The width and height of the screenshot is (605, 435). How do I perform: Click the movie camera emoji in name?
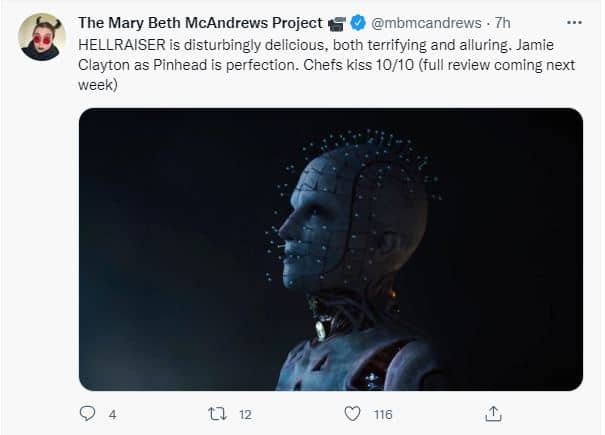pos(337,24)
